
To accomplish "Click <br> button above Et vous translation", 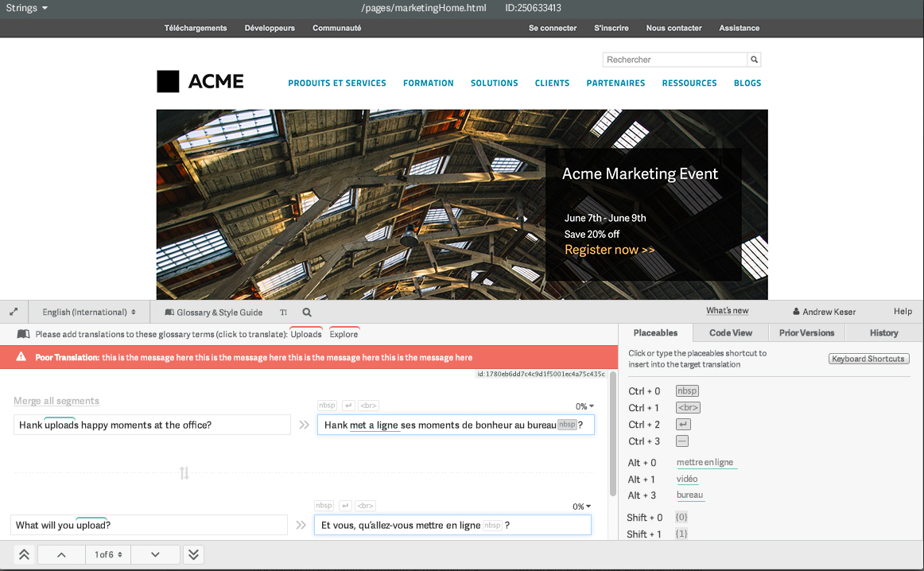I will 366,506.
